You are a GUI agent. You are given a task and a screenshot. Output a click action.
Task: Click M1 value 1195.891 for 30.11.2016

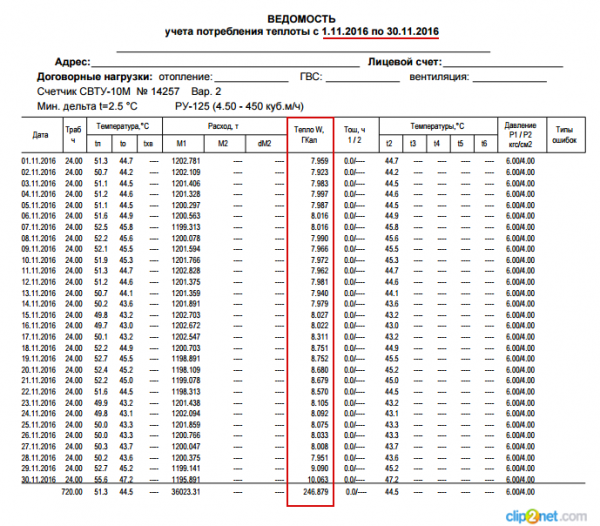coord(186,479)
